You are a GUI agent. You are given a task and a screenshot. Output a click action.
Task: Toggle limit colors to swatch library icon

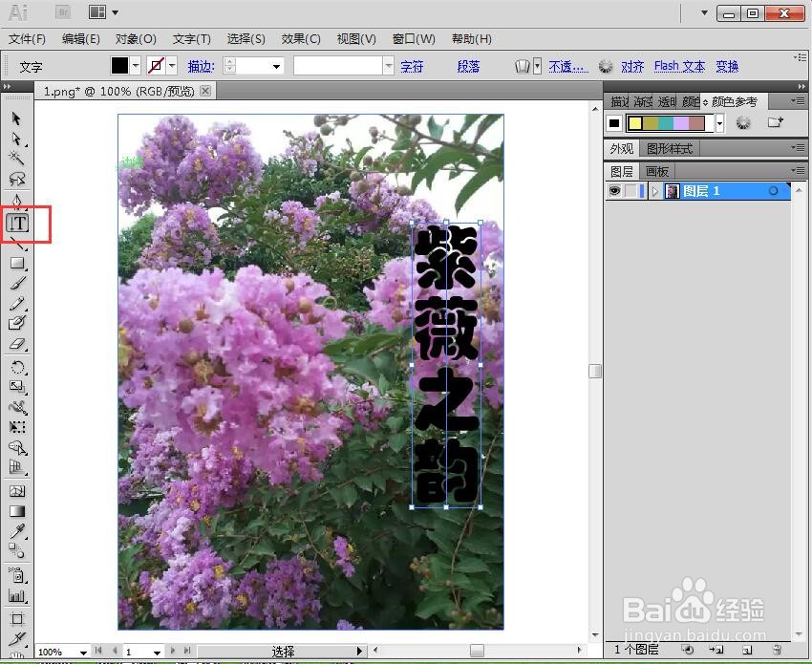[743, 122]
